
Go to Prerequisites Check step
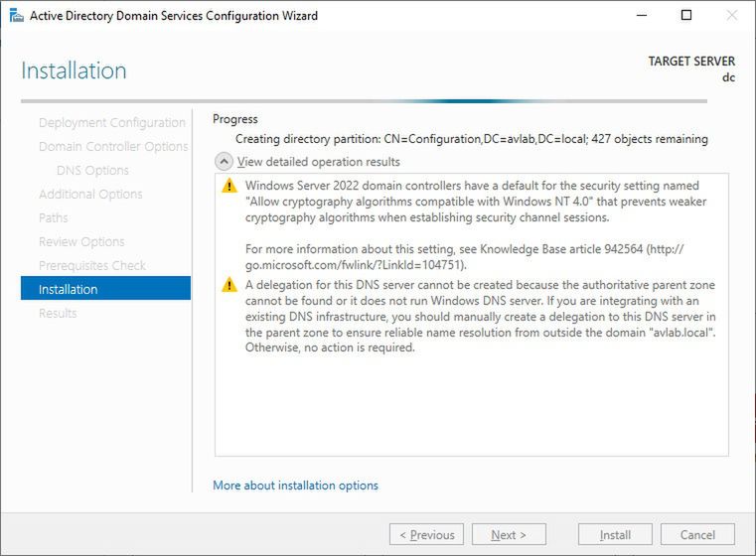[91, 266]
